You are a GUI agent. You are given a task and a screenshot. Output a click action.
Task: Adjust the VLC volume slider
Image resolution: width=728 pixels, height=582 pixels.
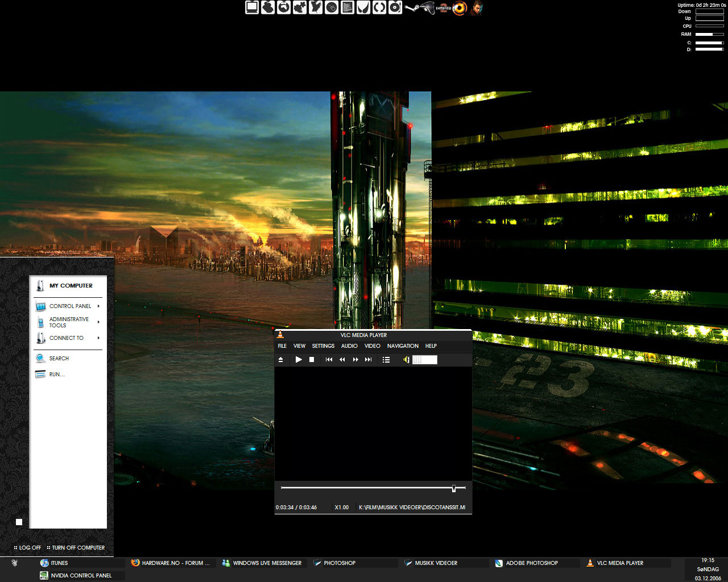[x=425, y=360]
